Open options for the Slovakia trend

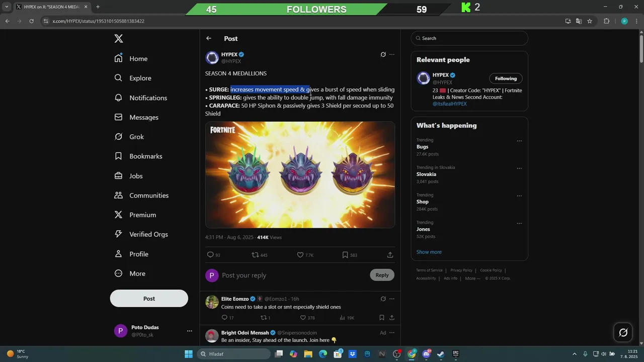[519, 168]
